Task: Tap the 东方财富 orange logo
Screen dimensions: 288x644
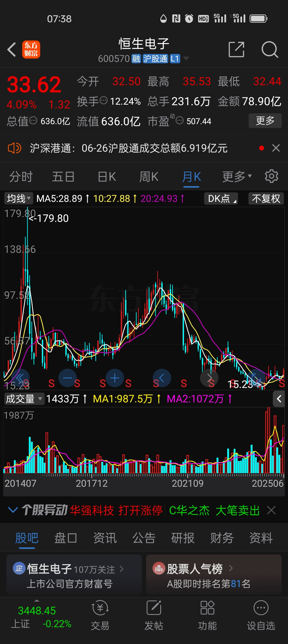Action: [31, 49]
